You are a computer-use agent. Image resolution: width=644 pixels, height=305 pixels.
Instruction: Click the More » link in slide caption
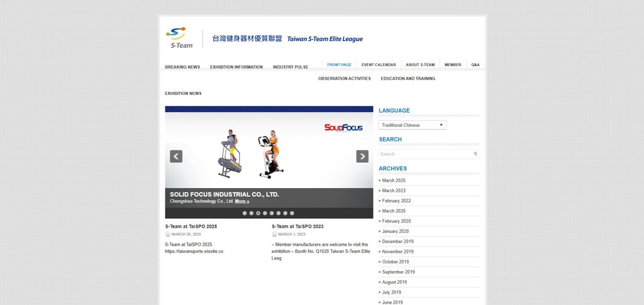click(242, 202)
